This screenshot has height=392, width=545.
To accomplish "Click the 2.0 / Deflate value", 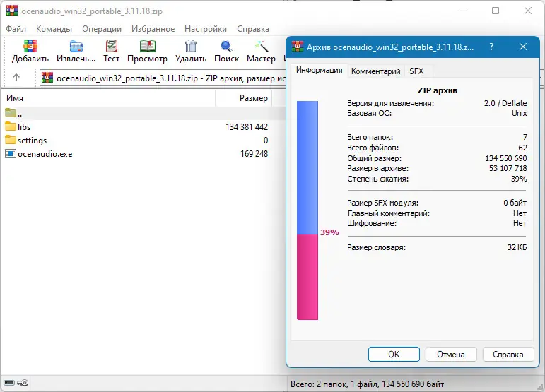I will [x=505, y=103].
